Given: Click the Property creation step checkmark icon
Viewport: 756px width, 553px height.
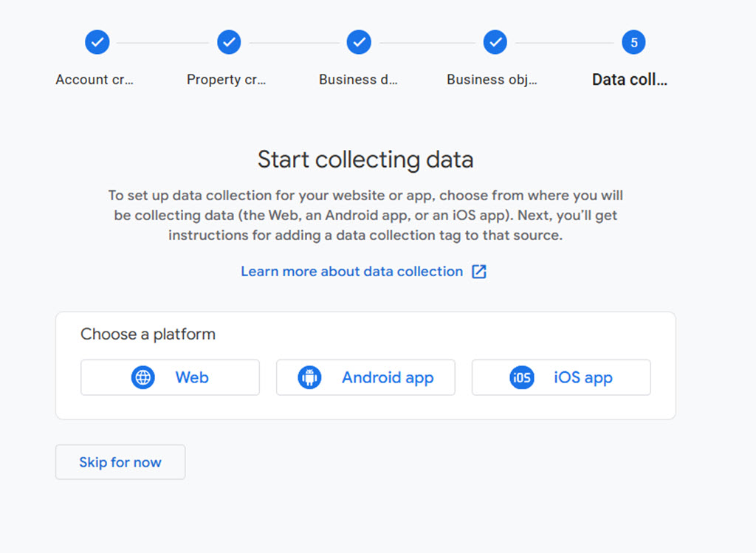Looking at the screenshot, I should [x=229, y=42].
